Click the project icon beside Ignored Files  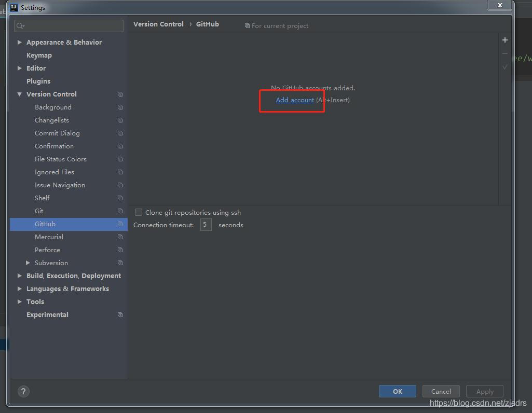coord(120,172)
